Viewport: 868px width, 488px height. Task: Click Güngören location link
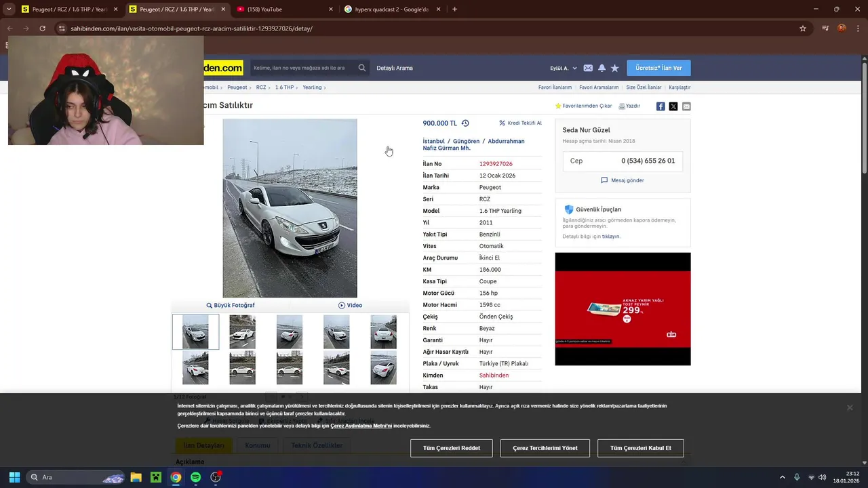[466, 141]
